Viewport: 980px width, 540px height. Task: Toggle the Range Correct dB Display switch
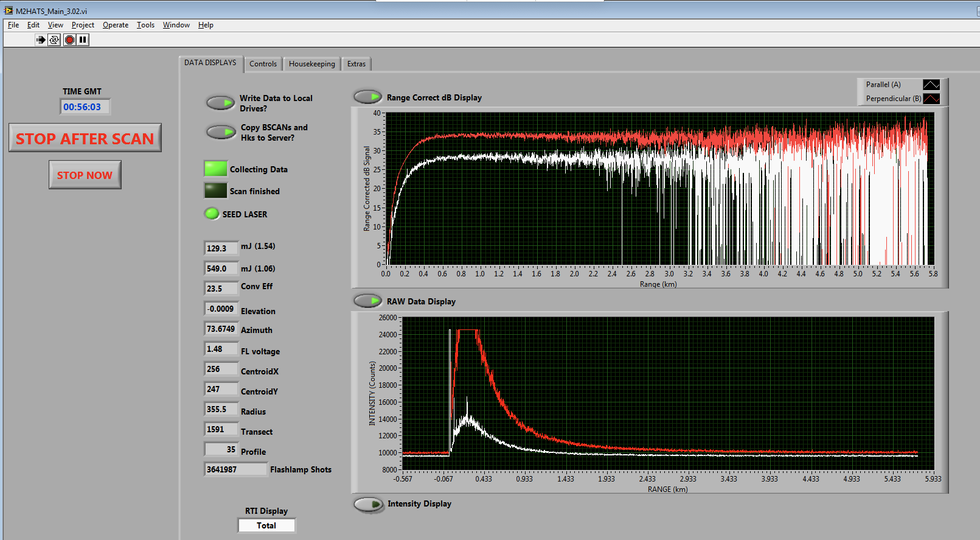367,97
